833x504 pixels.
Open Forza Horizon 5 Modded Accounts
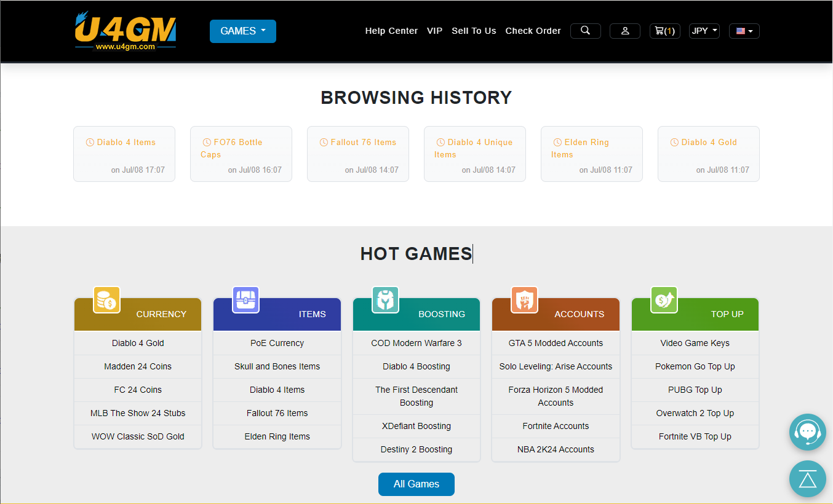tap(556, 396)
